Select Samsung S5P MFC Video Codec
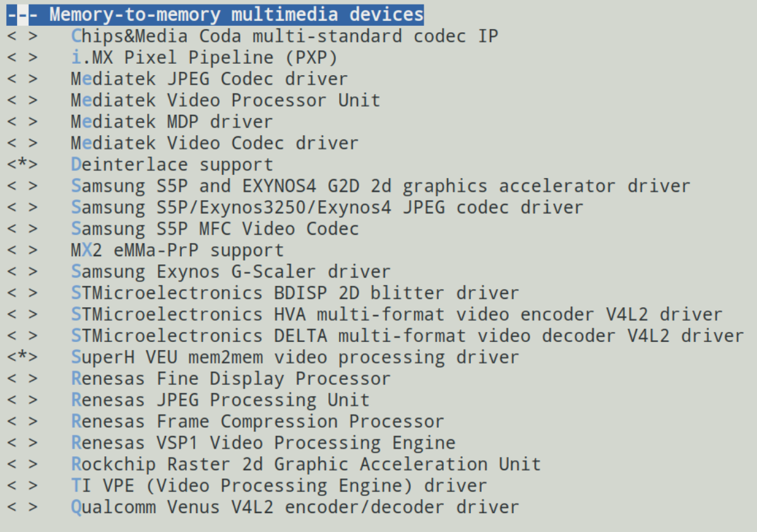Image resolution: width=757 pixels, height=532 pixels. tap(215, 229)
